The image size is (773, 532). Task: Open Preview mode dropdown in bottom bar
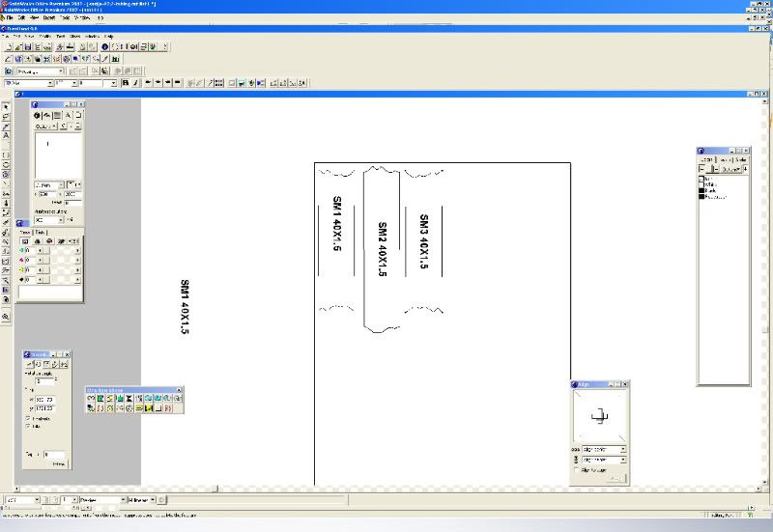(x=123, y=499)
